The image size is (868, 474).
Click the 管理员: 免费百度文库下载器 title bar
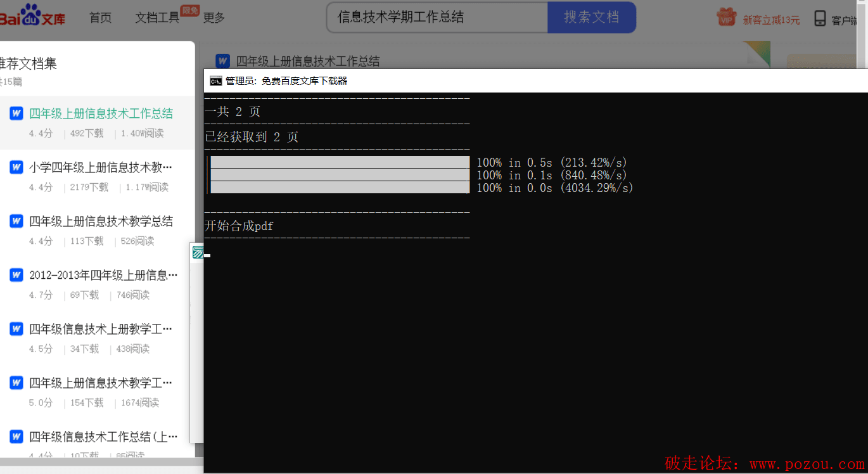click(535, 80)
